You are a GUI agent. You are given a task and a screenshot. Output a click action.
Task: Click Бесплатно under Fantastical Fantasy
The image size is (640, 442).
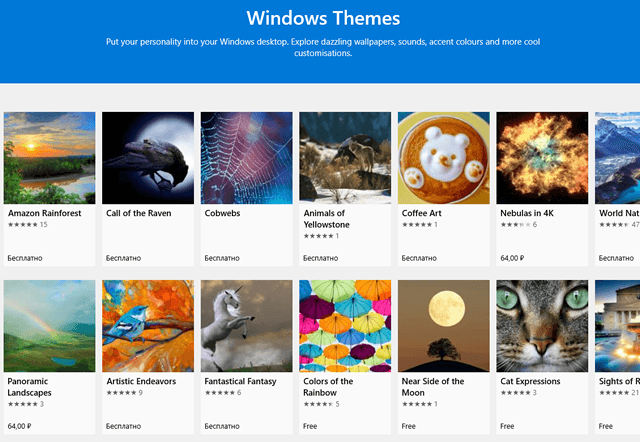(x=222, y=426)
